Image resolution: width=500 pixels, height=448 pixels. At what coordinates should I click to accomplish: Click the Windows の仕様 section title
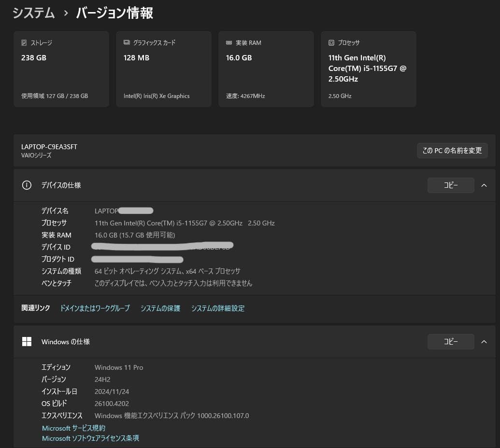point(66,342)
